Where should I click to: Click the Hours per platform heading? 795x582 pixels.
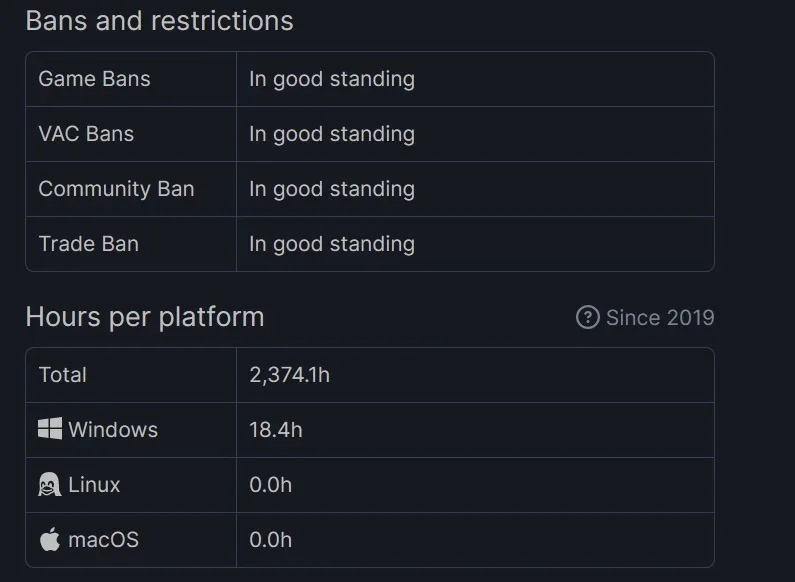[145, 318]
